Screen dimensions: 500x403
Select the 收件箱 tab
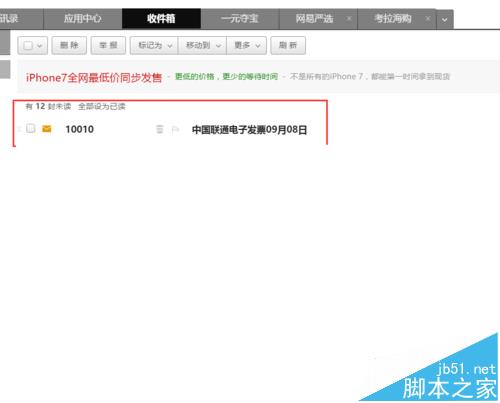[x=161, y=19]
